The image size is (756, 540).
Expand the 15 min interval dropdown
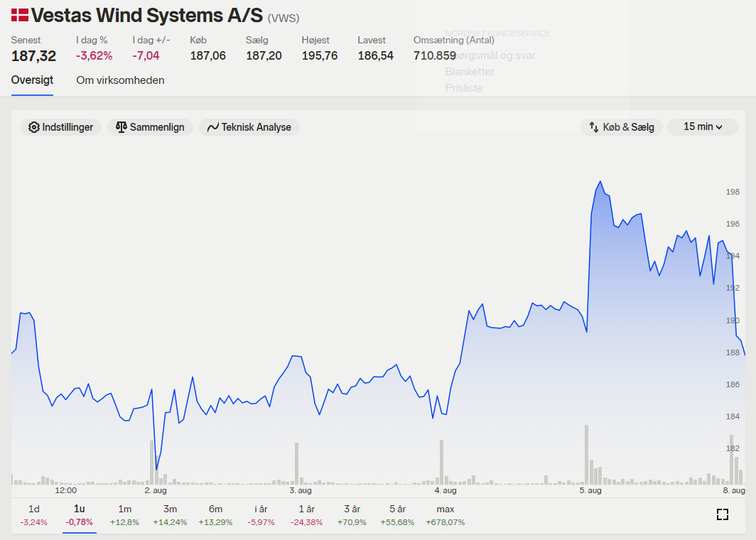[x=703, y=126]
